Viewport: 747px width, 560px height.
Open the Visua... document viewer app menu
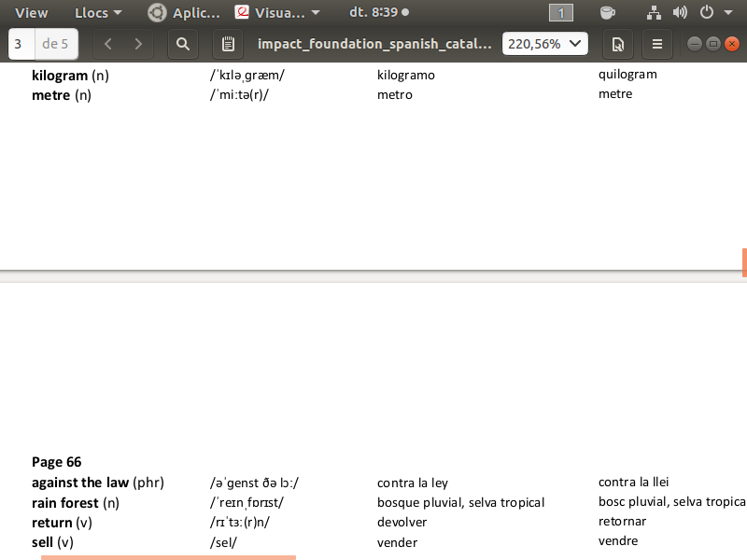coord(278,13)
